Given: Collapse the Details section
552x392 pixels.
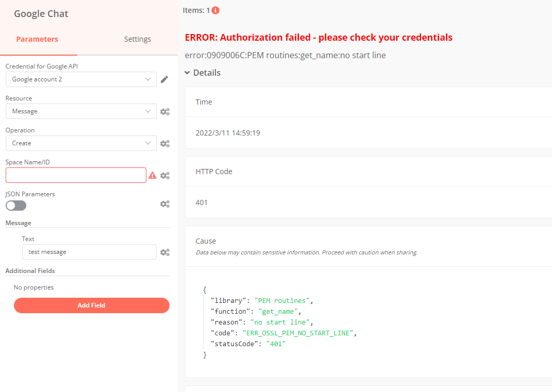Looking at the screenshot, I should point(203,73).
